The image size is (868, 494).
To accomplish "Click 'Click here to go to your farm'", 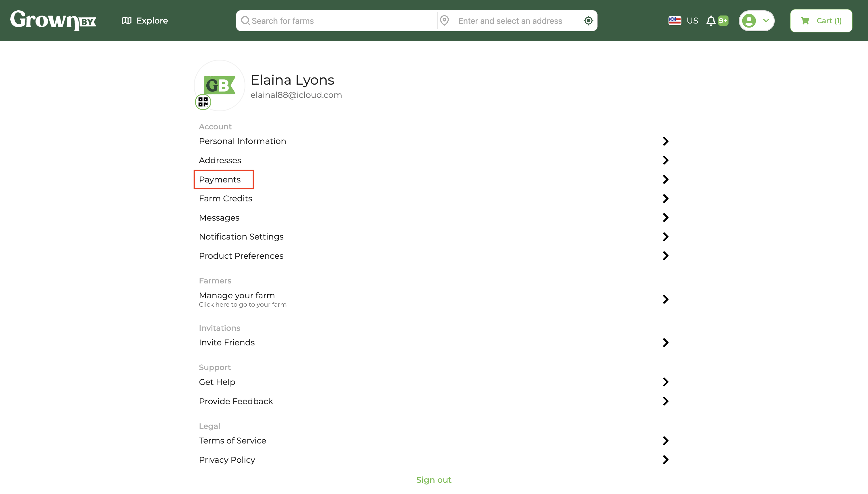I will click(243, 305).
